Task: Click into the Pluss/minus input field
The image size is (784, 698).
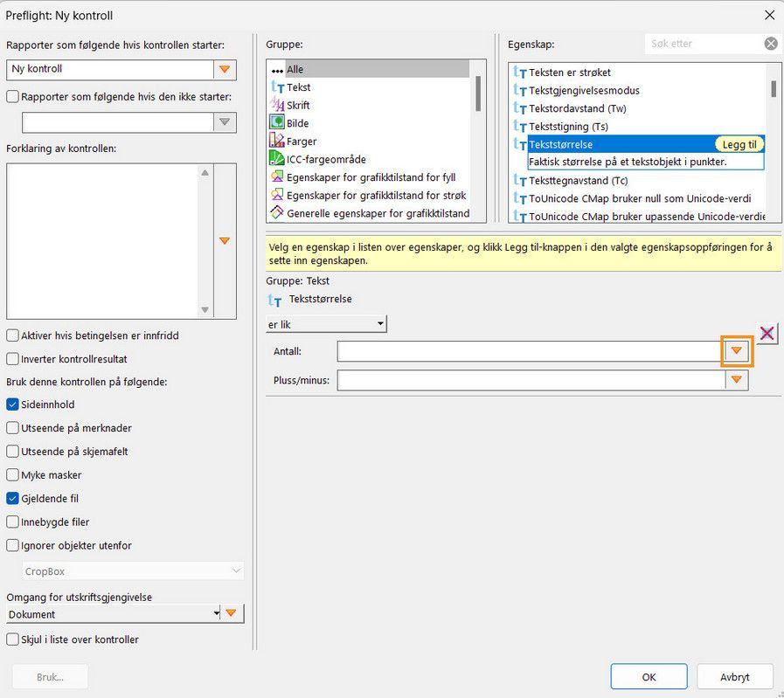Action: pyautogui.click(x=531, y=380)
